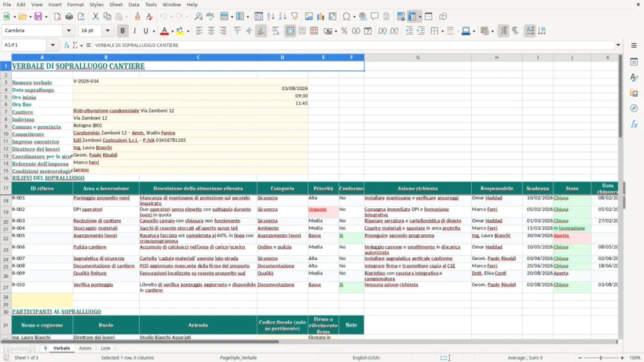644x362 pixels.
Task: Insert an image via the picture icon
Action: pyautogui.click(x=309, y=16)
